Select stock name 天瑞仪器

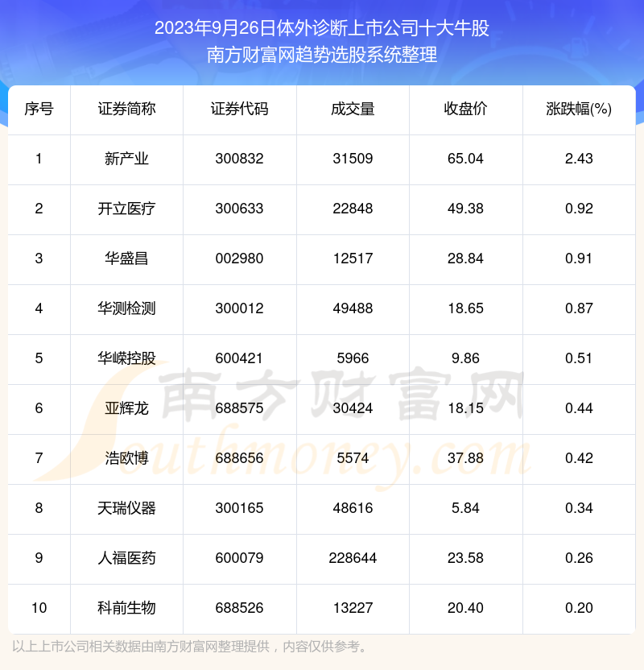click(126, 508)
